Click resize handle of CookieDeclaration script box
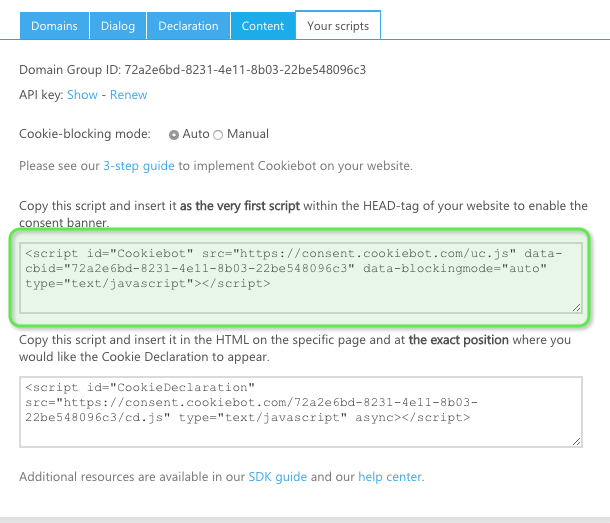Image resolution: width=610 pixels, height=523 pixels. click(x=577, y=441)
